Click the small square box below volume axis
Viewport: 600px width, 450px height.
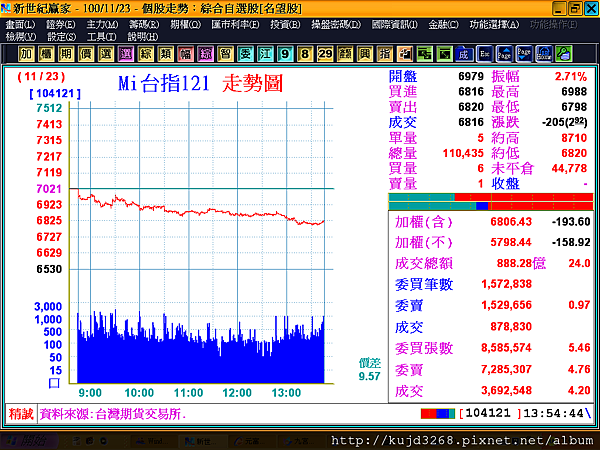pyautogui.click(x=54, y=383)
